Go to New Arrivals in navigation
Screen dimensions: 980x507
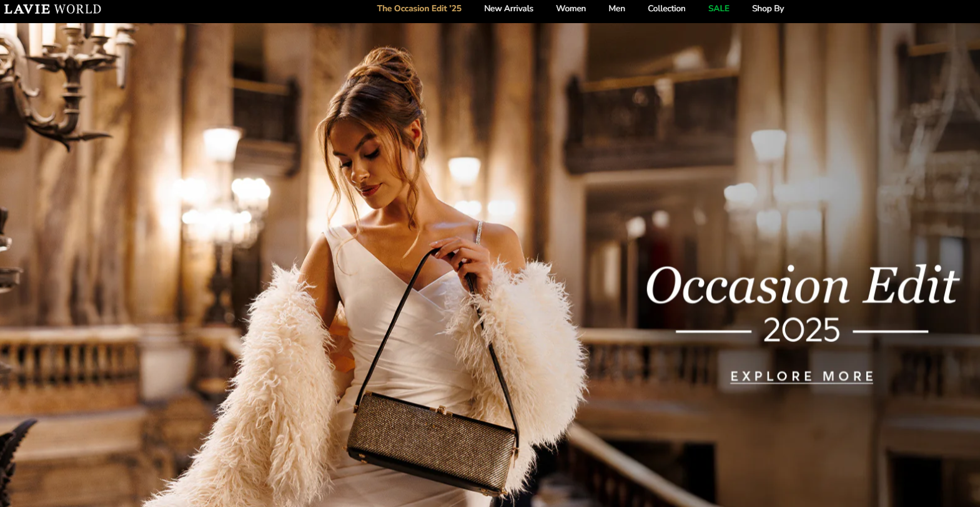tap(508, 9)
